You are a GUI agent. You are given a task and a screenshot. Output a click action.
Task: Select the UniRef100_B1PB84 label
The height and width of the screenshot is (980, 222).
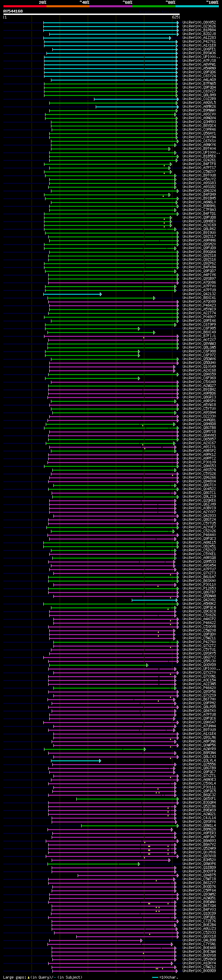click(199, 30)
